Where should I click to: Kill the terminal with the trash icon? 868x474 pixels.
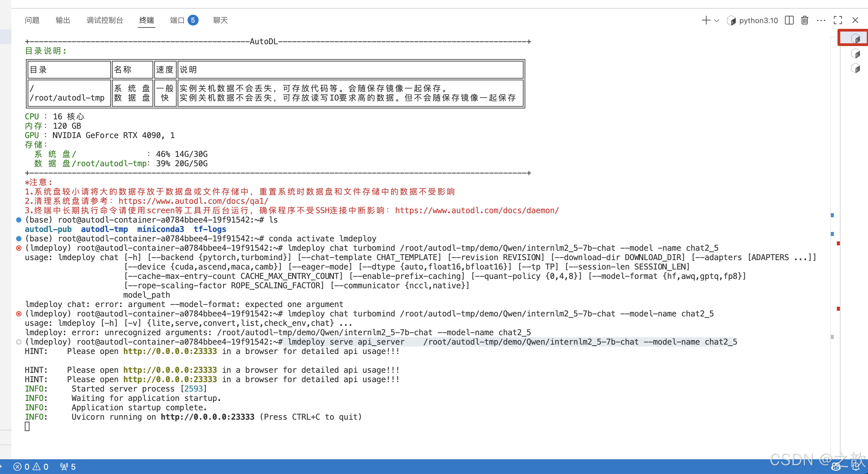point(805,20)
